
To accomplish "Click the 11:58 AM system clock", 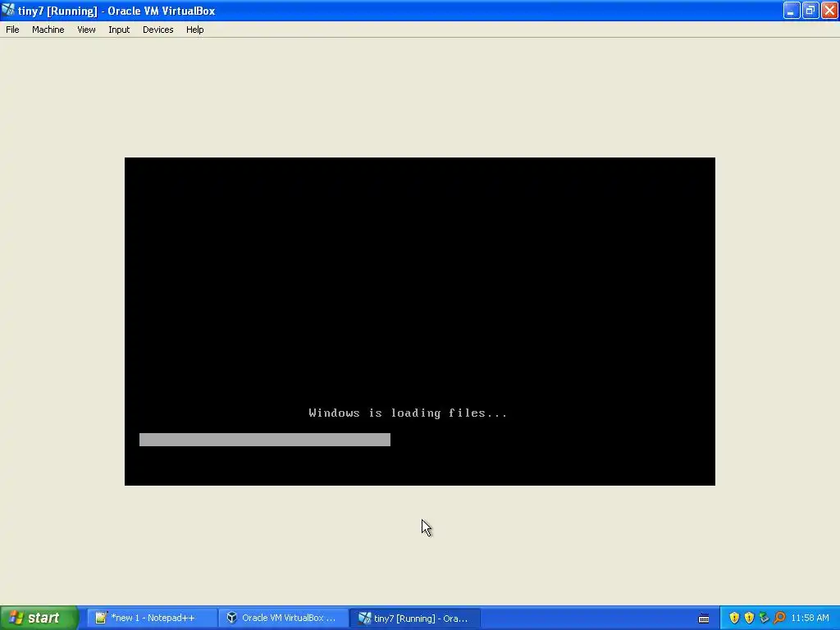I will point(810,618).
